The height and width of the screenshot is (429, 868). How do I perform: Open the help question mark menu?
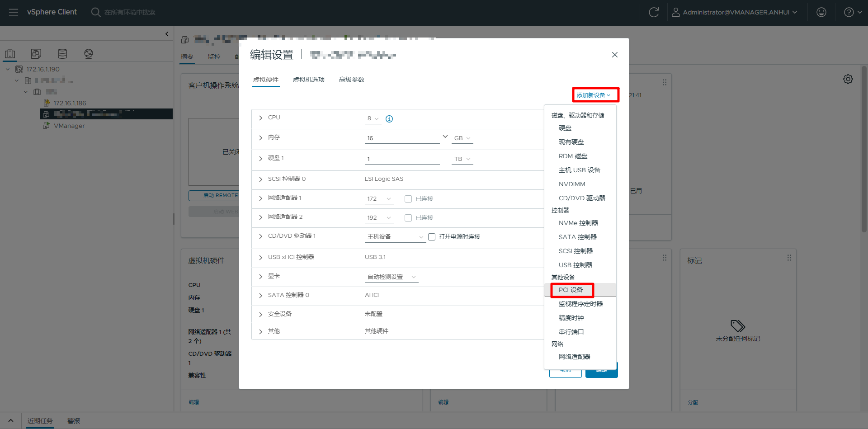[x=853, y=12]
